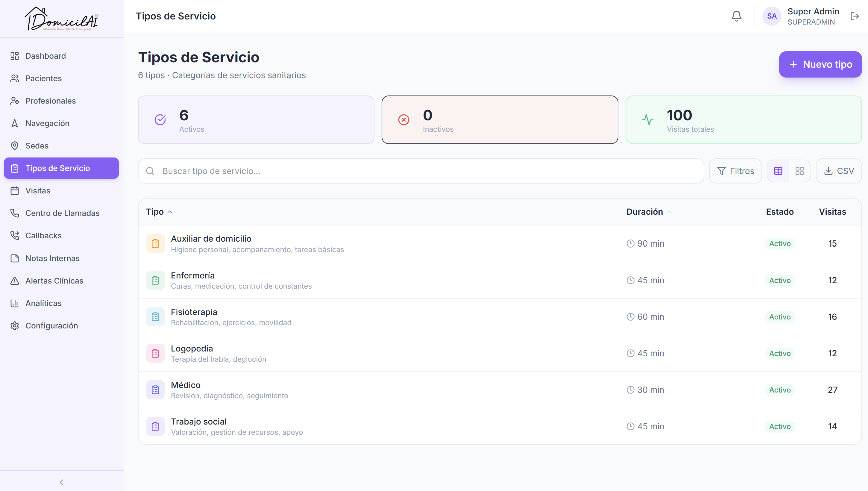Image resolution: width=868 pixels, height=491 pixels.
Task: Click the Centro de Llamadas phone icon
Action: point(14,213)
